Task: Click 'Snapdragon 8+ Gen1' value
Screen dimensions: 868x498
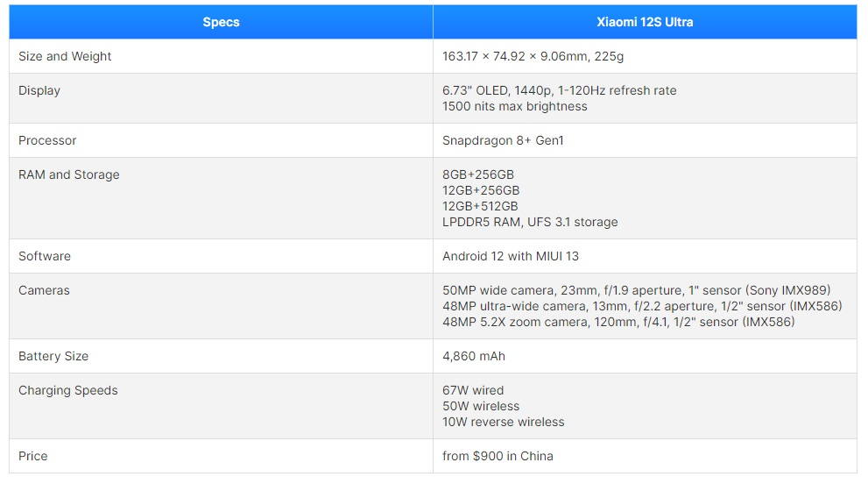Action: [x=503, y=140]
